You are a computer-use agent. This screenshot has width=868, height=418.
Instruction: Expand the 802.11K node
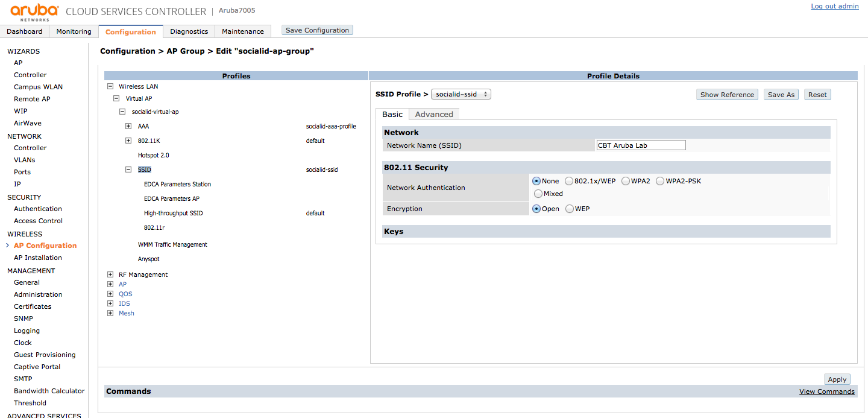coord(128,141)
